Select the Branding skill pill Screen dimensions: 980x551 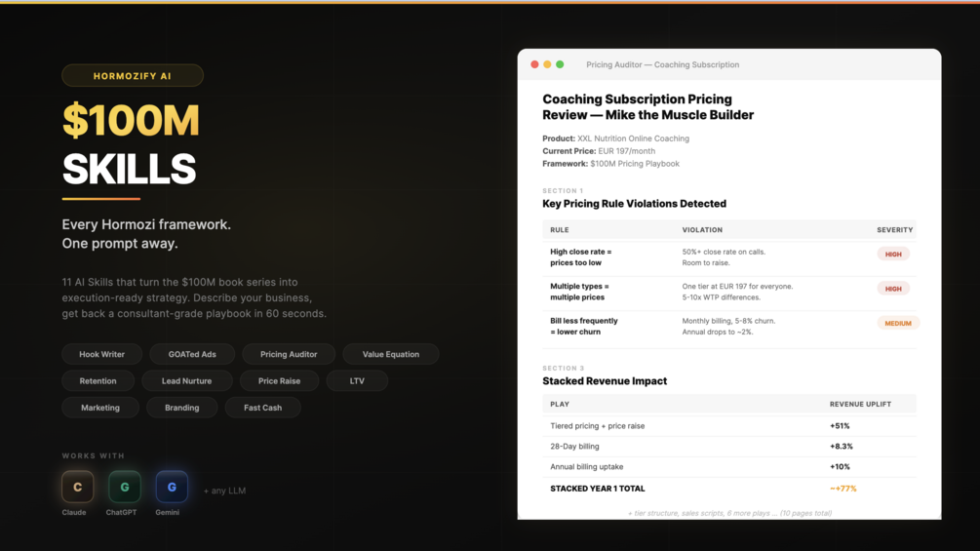181,408
